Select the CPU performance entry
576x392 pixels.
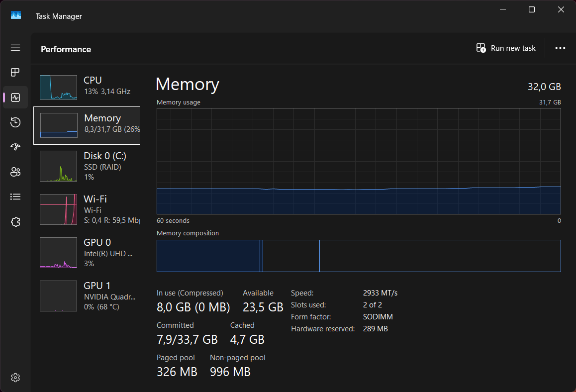tap(87, 88)
